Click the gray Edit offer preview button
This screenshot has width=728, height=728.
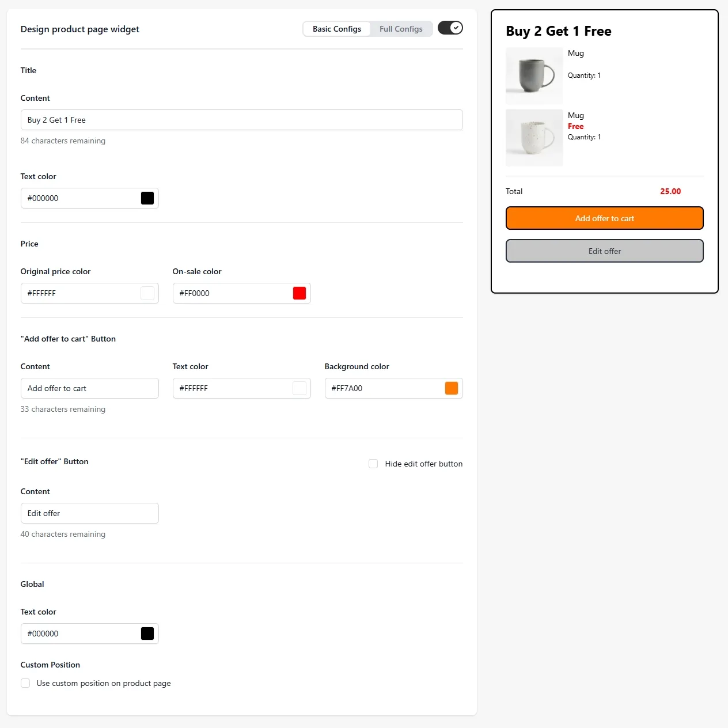click(x=605, y=251)
